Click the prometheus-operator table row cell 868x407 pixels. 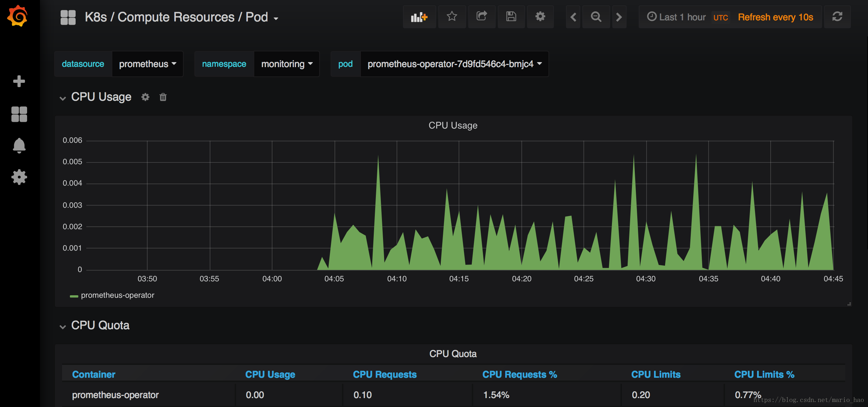pos(149,395)
